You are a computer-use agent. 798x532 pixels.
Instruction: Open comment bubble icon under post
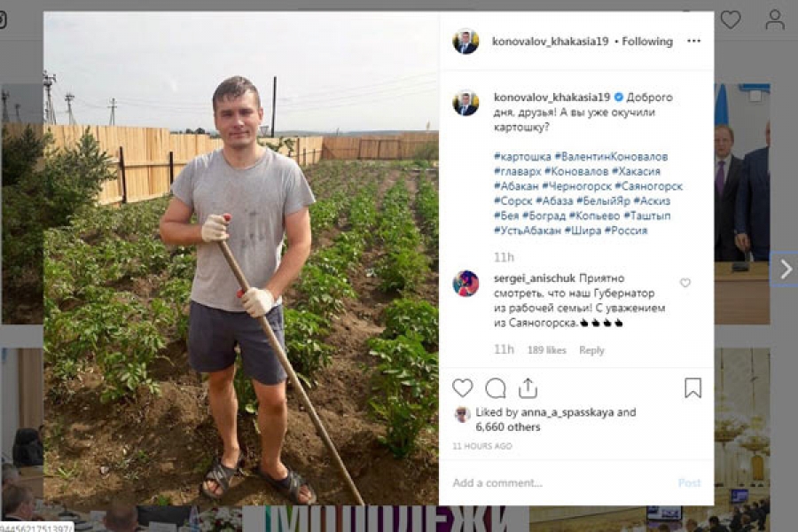tap(495, 388)
